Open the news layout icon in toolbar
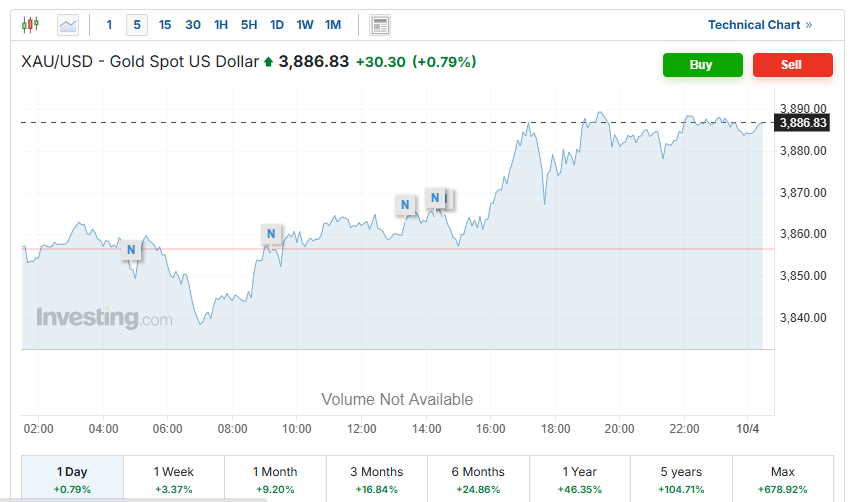 (x=380, y=25)
